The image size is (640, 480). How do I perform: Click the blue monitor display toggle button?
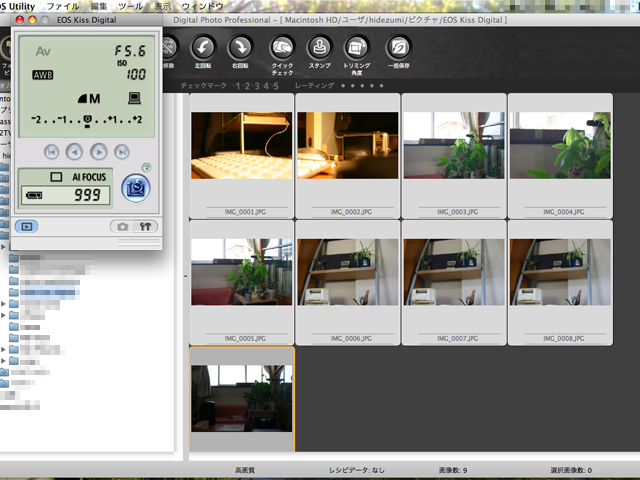click(27, 226)
